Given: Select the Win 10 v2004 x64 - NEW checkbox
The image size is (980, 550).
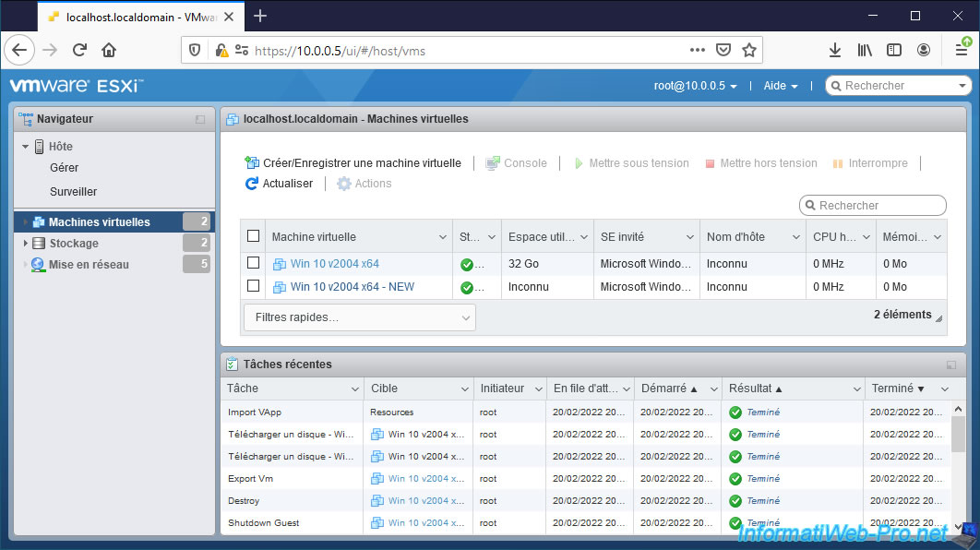Looking at the screenshot, I should click(254, 286).
